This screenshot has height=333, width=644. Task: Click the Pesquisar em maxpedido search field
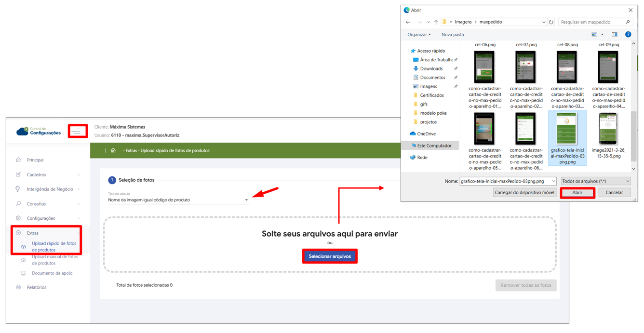(595, 22)
